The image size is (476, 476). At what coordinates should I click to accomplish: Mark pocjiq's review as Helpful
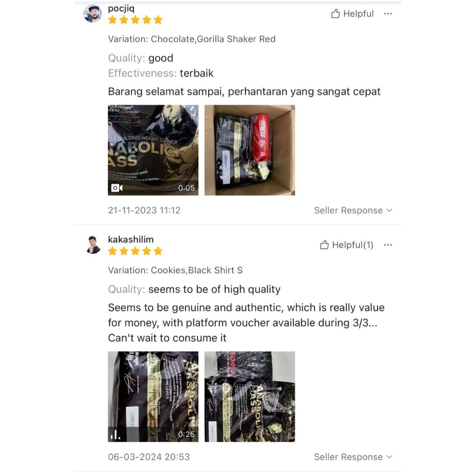pyautogui.click(x=352, y=13)
